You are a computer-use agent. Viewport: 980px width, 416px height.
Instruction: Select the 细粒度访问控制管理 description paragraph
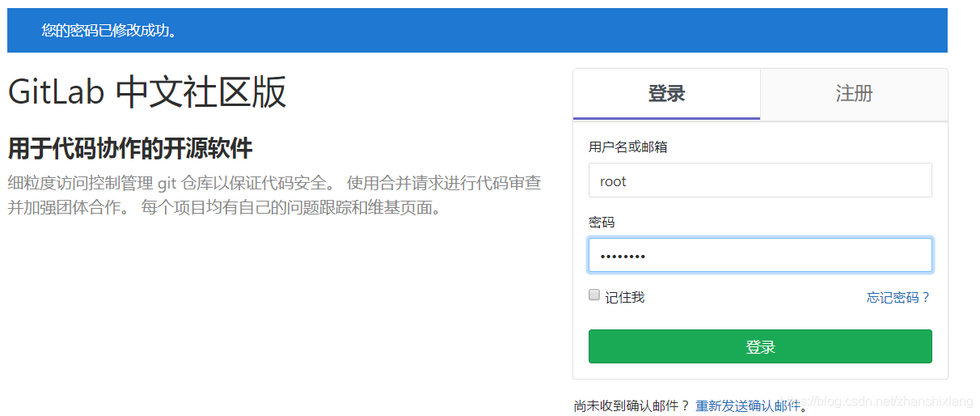point(275,195)
